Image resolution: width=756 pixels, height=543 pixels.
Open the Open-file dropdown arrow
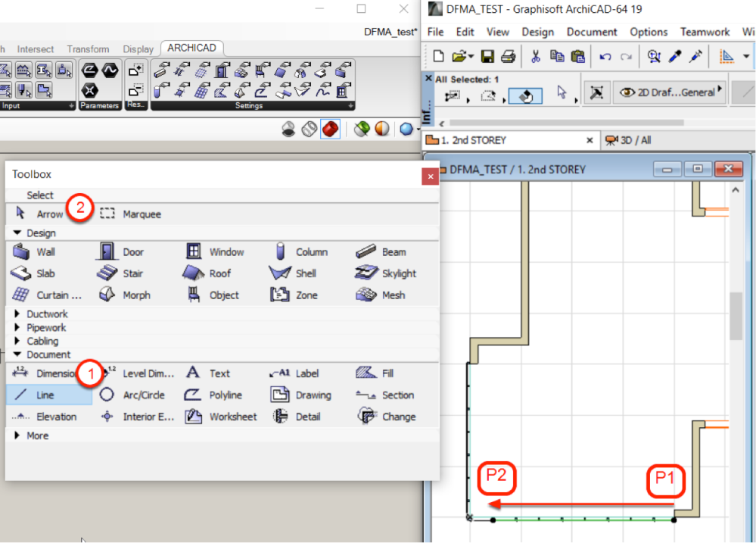click(x=471, y=57)
